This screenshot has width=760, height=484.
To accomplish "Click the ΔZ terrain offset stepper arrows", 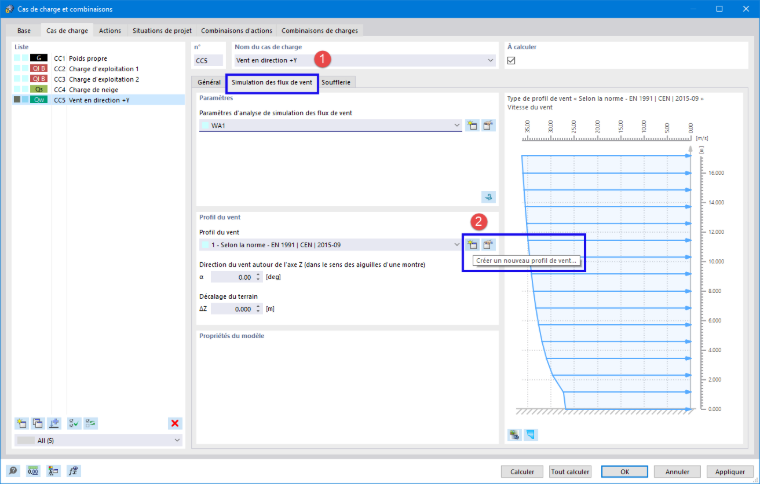I will click(x=258, y=309).
